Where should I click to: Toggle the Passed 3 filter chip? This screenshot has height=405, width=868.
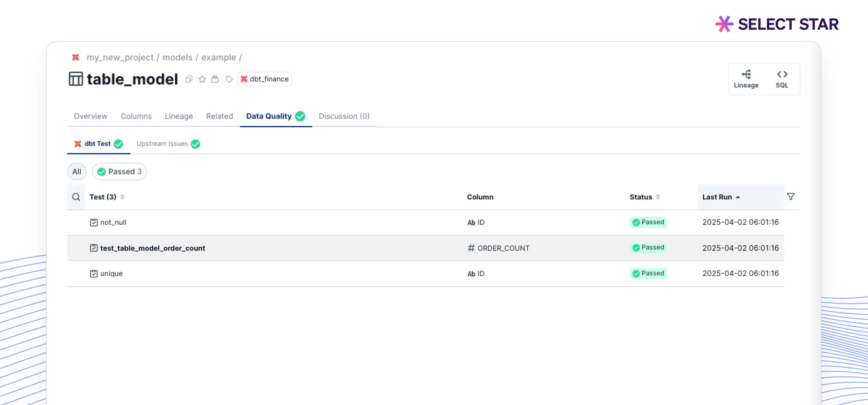[120, 172]
